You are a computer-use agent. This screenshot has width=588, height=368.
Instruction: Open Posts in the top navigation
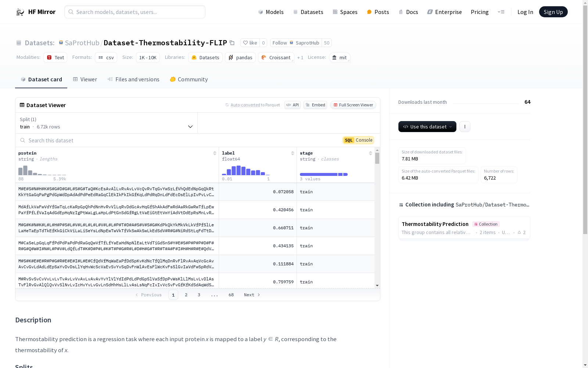[x=378, y=12]
